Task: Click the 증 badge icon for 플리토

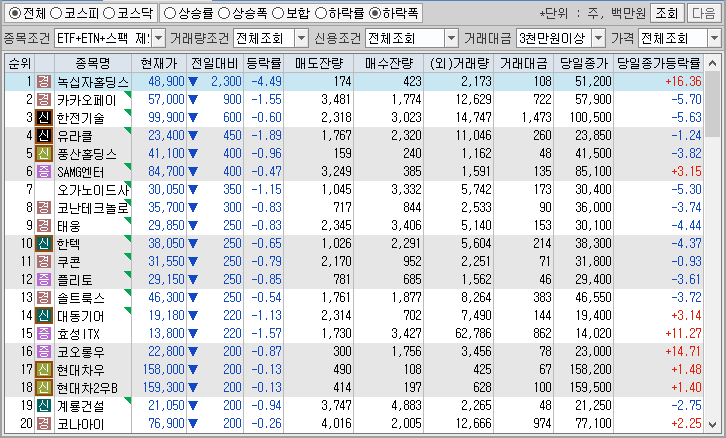Action: [x=44, y=279]
